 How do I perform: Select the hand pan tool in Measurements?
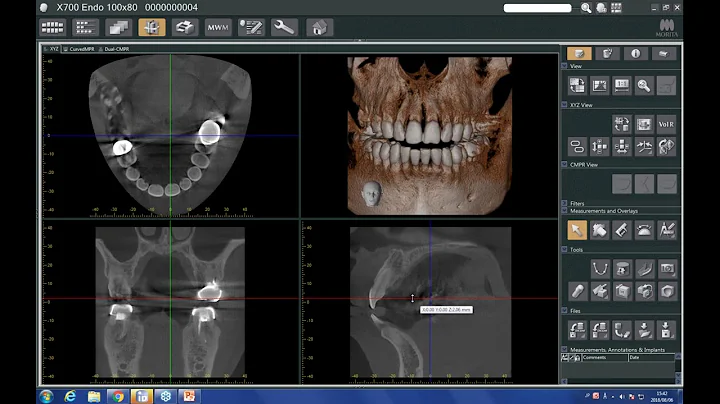[x=600, y=230]
